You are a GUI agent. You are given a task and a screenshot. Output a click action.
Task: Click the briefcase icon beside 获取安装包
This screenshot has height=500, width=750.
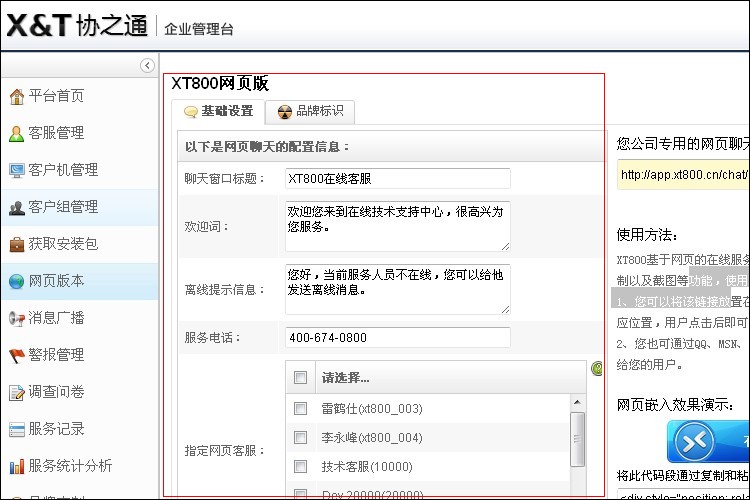[x=17, y=244]
